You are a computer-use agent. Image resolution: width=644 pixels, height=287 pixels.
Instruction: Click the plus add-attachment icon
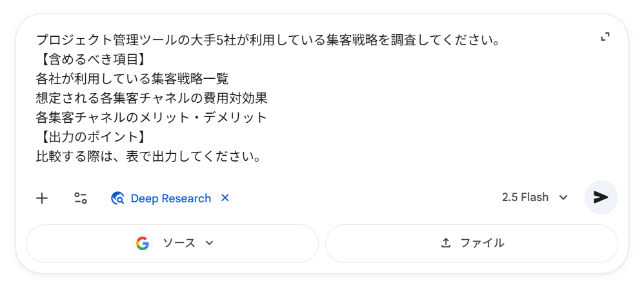click(x=42, y=198)
